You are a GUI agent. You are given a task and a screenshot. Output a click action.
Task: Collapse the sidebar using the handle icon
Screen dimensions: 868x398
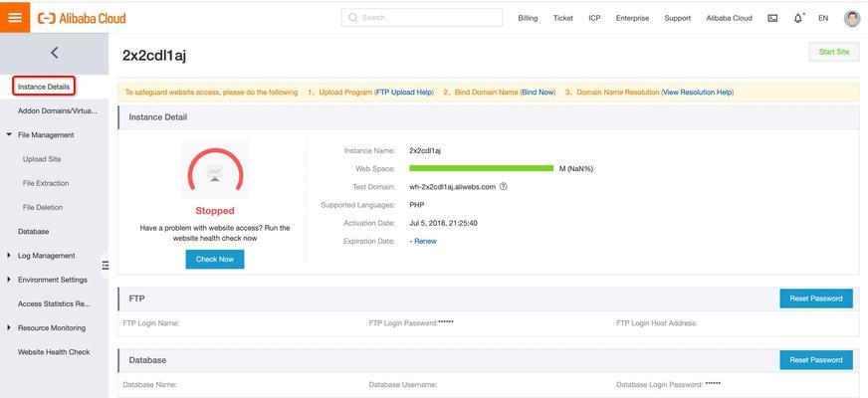click(x=106, y=265)
